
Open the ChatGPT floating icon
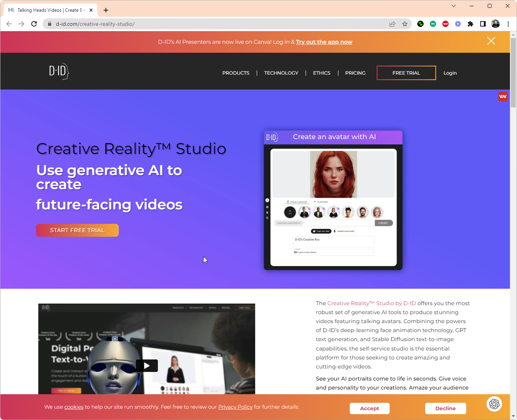coord(494,404)
